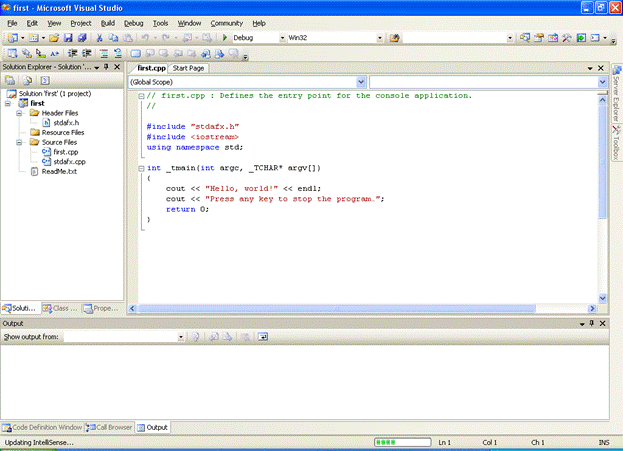Image resolution: width=623 pixels, height=451 pixels.
Task: Open the Community menu
Action: (x=226, y=23)
